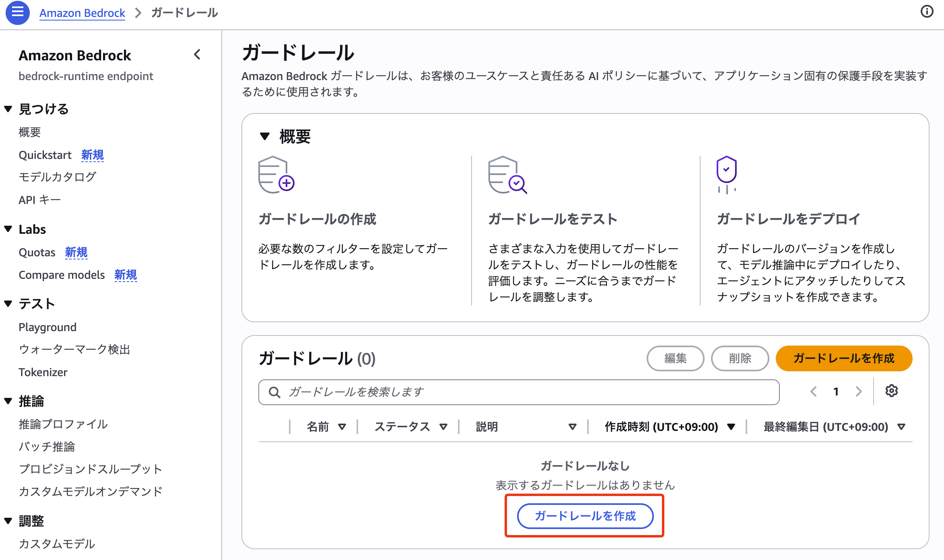This screenshot has width=944, height=560.
Task: Click the 新規 badge next to Quotas
Action: [76, 252]
